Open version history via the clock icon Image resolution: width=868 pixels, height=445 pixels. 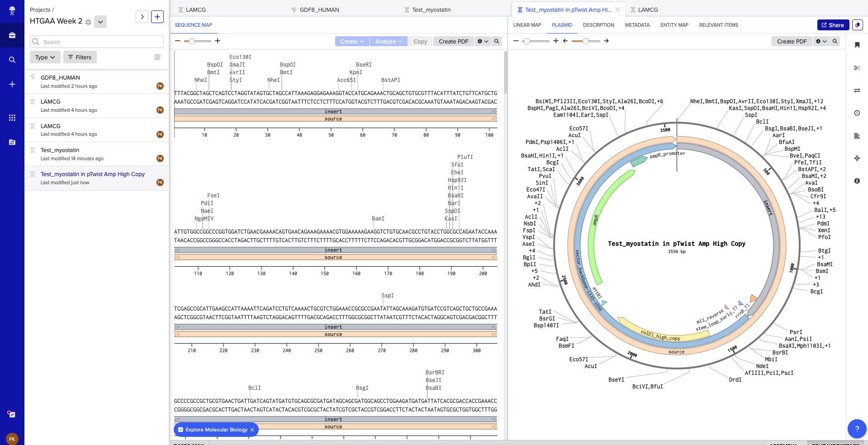pos(856,113)
